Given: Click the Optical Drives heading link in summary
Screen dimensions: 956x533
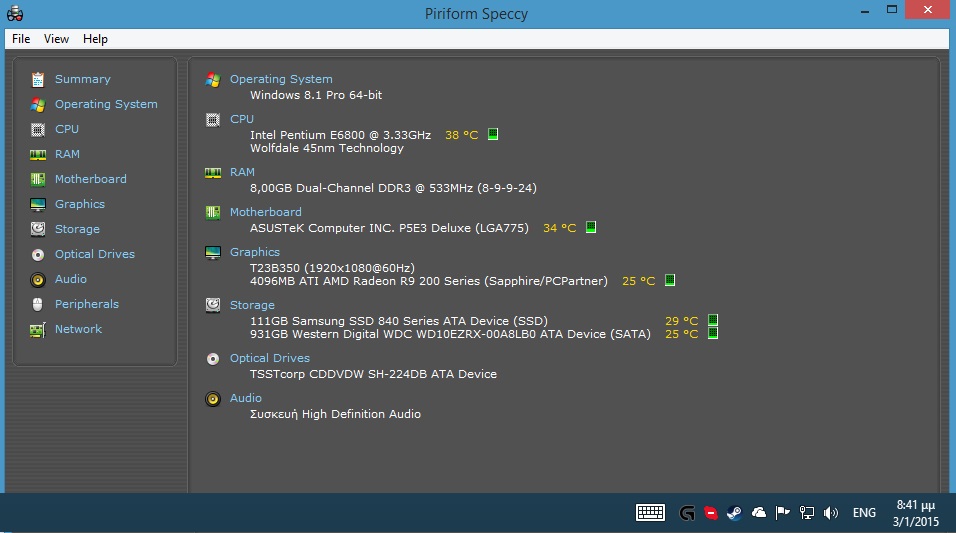Looking at the screenshot, I should click(269, 359).
